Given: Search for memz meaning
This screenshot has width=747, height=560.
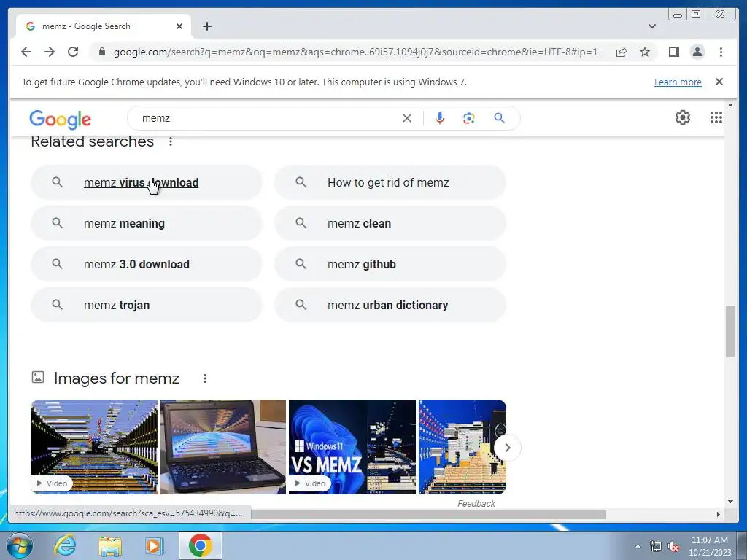Looking at the screenshot, I should 146,223.
